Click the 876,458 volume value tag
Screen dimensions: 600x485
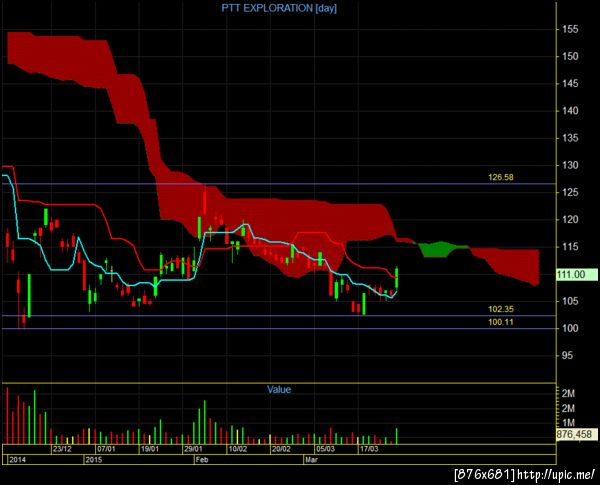576,434
